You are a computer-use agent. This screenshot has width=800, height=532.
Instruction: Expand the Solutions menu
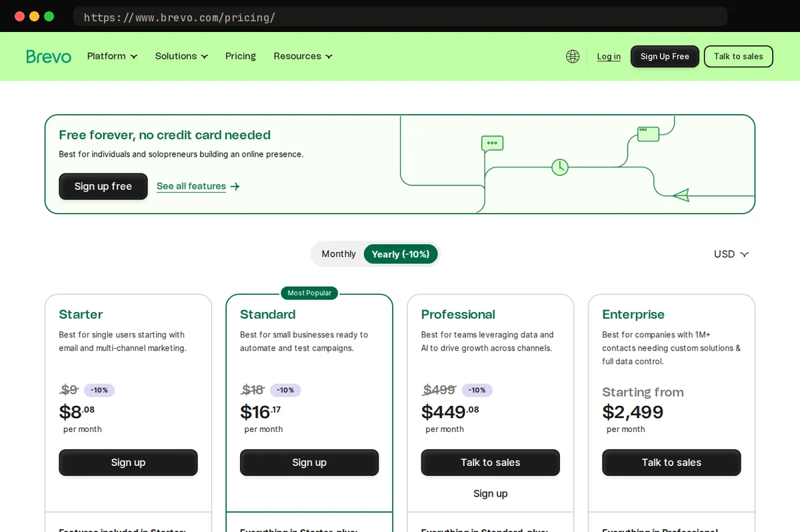tap(181, 56)
